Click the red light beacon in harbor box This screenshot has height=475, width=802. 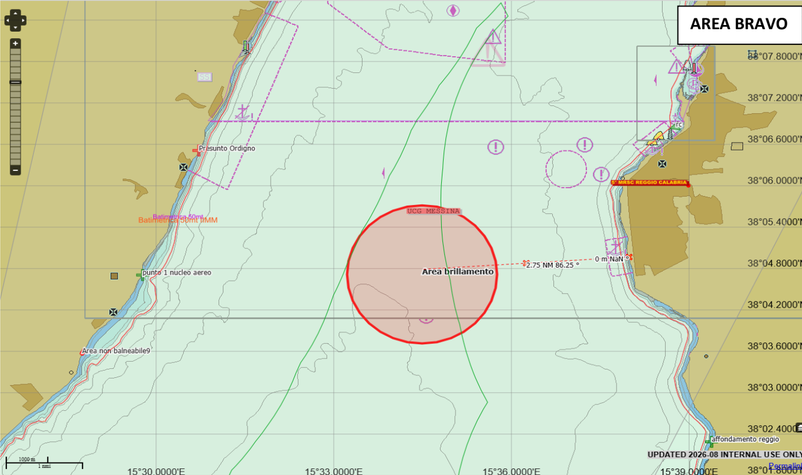(x=694, y=69)
